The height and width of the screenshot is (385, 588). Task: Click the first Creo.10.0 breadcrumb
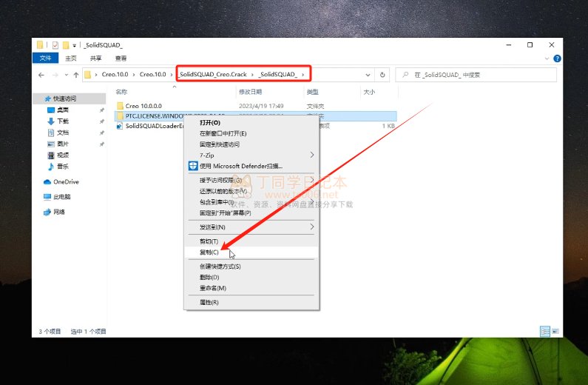[x=115, y=74]
